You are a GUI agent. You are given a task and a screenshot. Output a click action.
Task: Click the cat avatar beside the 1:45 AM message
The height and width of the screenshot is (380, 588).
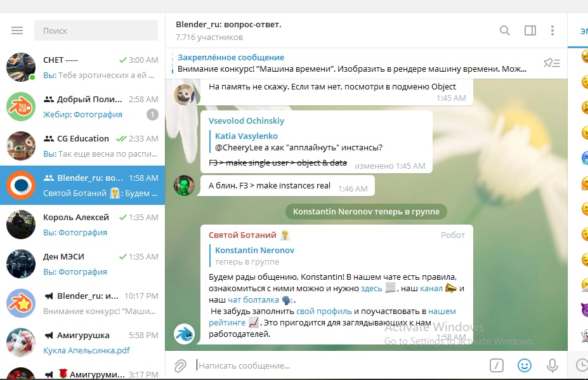pyautogui.click(x=184, y=94)
